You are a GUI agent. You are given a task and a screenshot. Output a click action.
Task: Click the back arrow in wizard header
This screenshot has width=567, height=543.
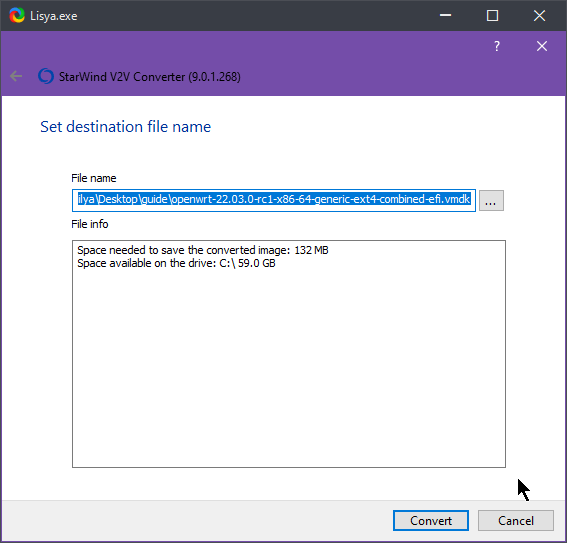coord(16,76)
